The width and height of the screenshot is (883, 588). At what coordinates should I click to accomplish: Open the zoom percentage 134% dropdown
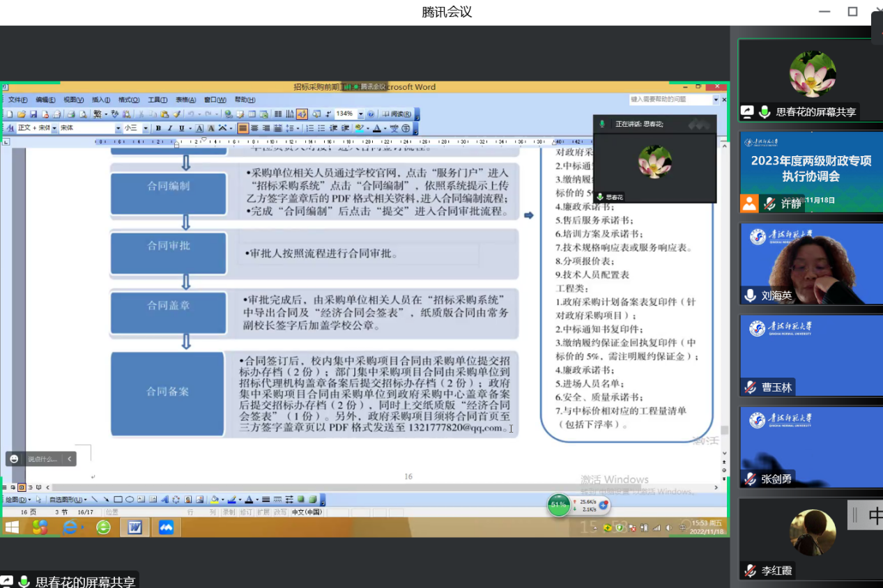tap(360, 114)
